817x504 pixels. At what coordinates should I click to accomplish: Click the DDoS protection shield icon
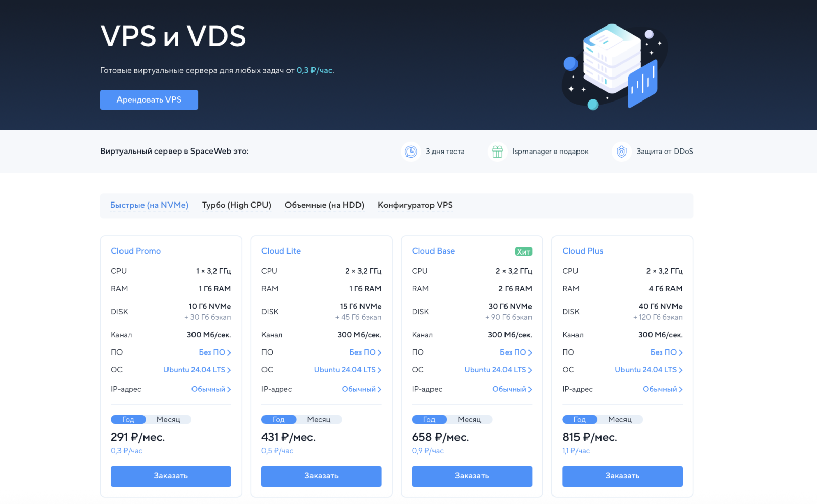(x=621, y=152)
